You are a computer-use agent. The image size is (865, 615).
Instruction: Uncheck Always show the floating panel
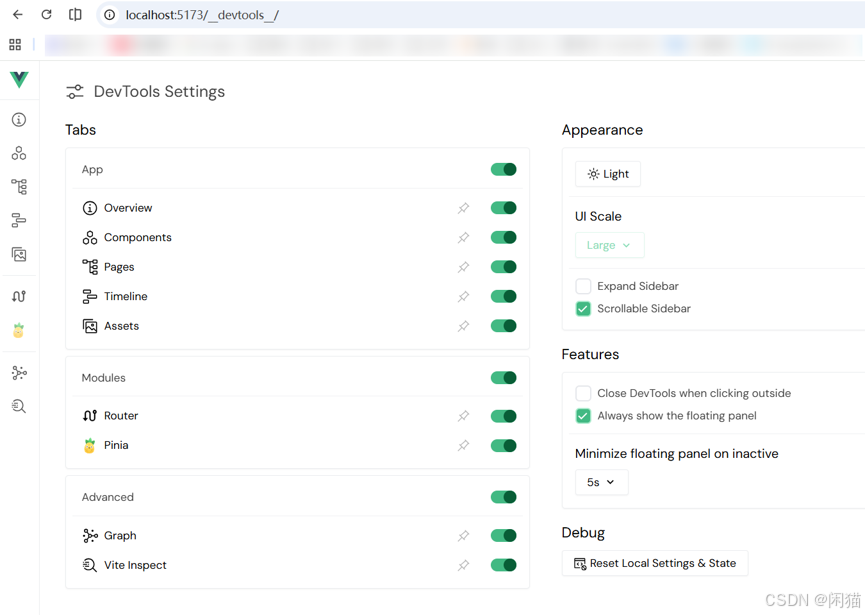[x=583, y=416]
